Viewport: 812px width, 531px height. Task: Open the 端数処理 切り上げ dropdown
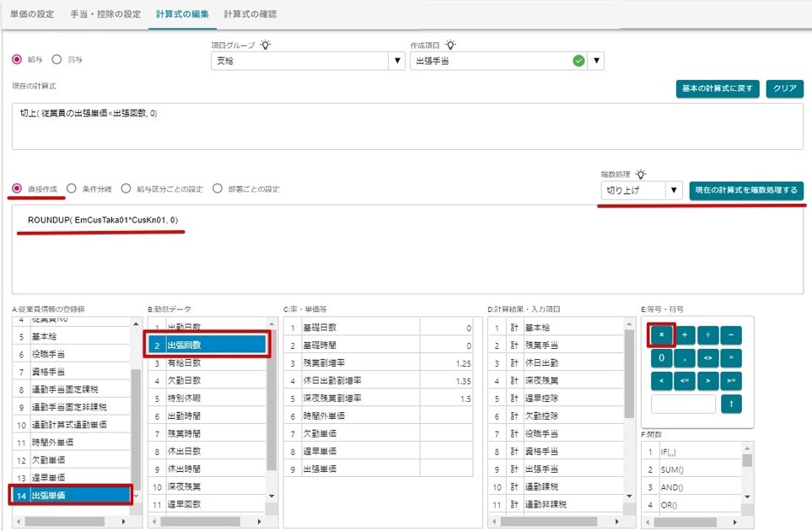(x=674, y=190)
